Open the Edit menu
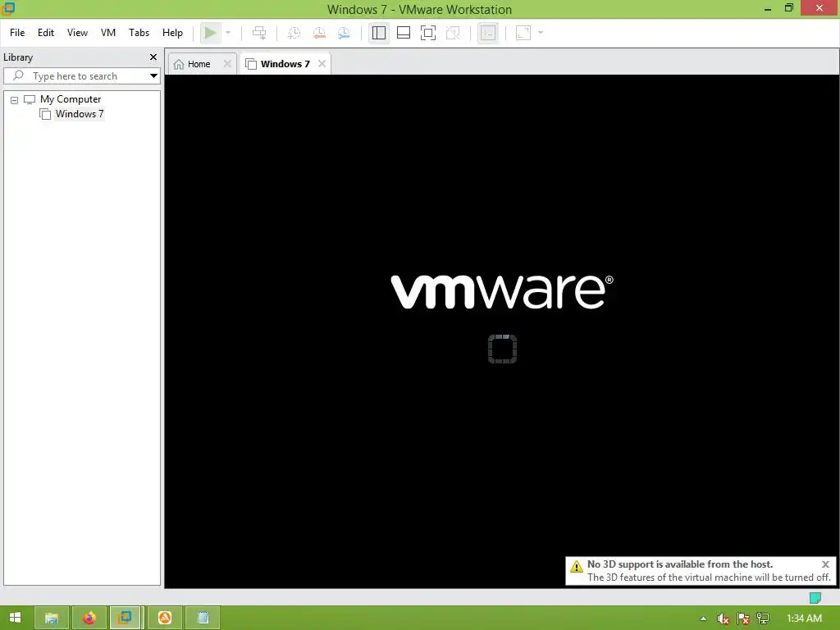Viewport: 840px width, 630px height. coord(46,33)
